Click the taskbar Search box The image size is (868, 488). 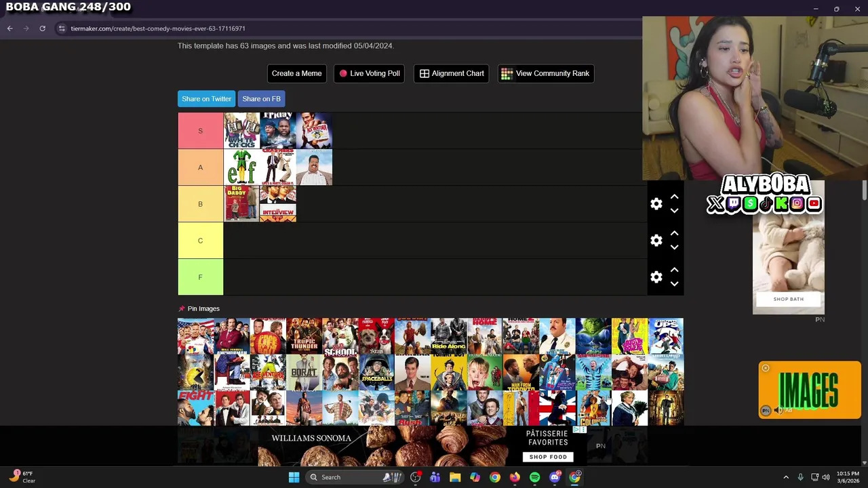point(353,477)
